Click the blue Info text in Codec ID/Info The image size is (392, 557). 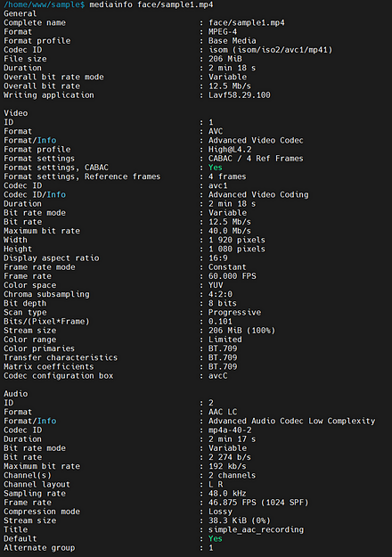[56, 194]
